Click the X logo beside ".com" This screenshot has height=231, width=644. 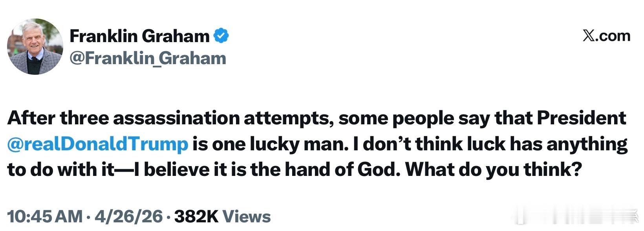click(x=588, y=36)
